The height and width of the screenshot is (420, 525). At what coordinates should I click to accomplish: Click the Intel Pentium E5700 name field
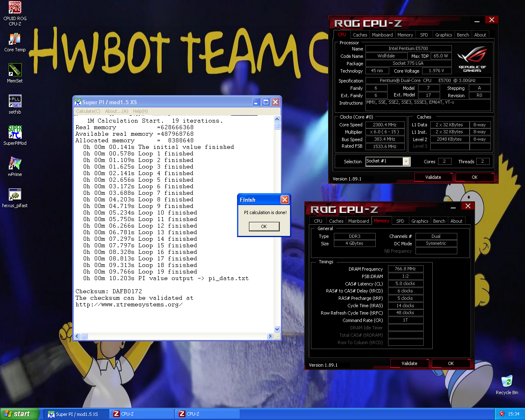(409, 48)
